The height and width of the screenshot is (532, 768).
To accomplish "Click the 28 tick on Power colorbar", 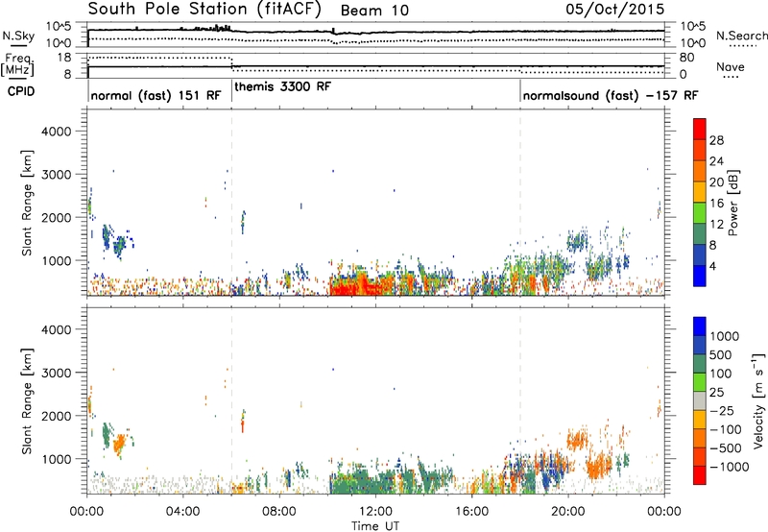I will 716,140.
